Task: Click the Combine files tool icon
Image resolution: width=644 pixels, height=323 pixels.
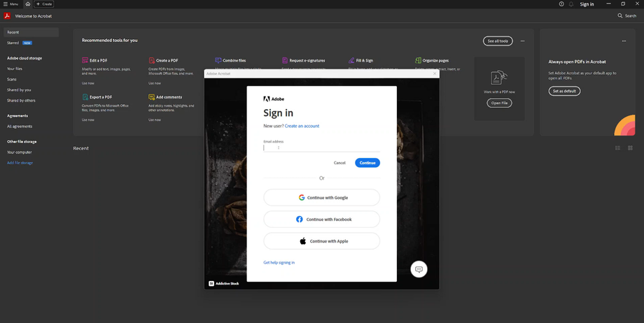Action: pos(218,60)
